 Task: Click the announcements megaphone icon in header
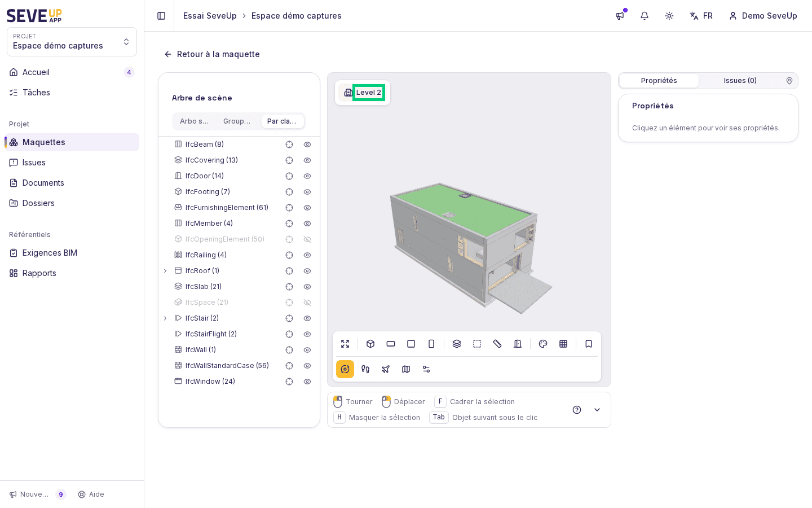click(620, 16)
